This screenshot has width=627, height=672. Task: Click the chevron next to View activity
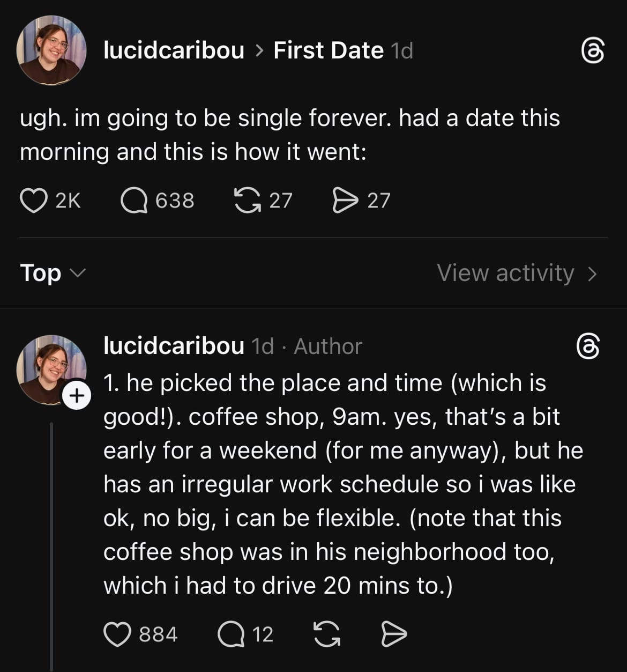(x=592, y=274)
